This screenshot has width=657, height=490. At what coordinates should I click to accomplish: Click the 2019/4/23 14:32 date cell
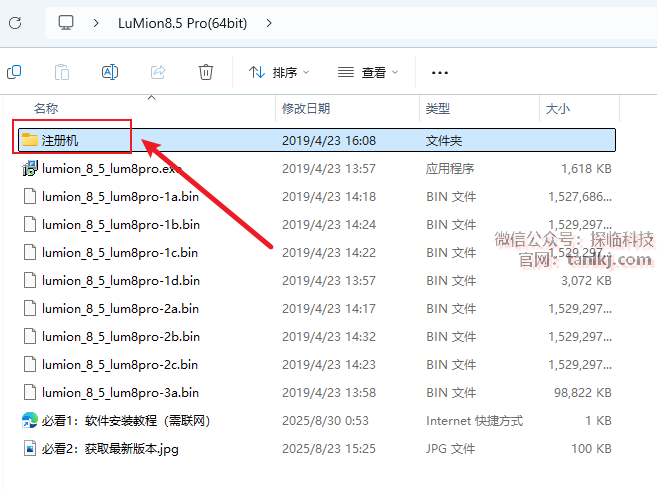click(329, 337)
